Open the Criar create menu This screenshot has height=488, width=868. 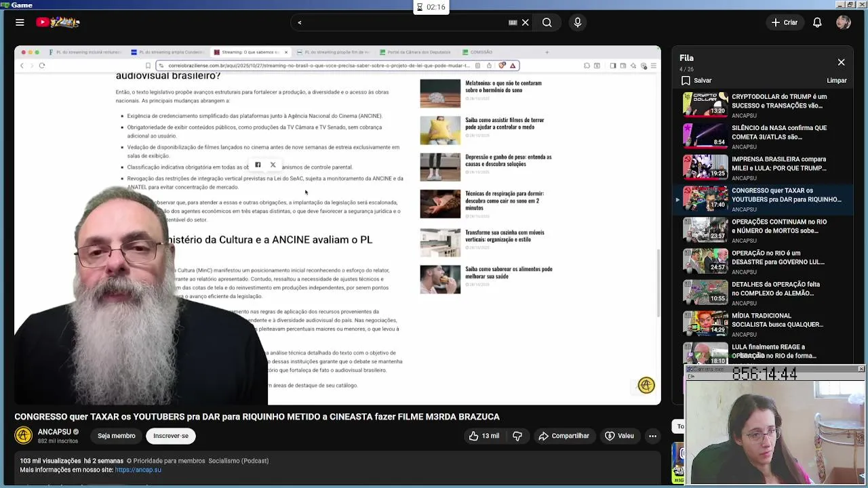click(784, 22)
